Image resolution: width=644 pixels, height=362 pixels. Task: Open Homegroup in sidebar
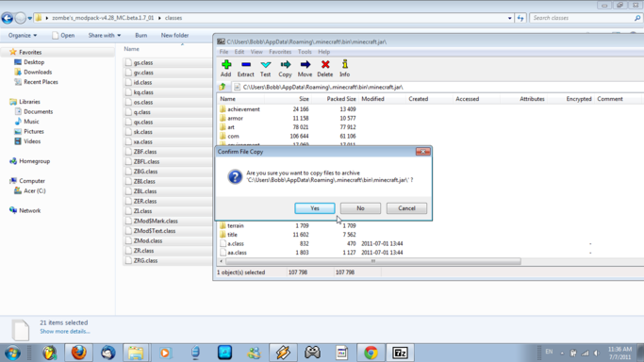click(x=35, y=161)
